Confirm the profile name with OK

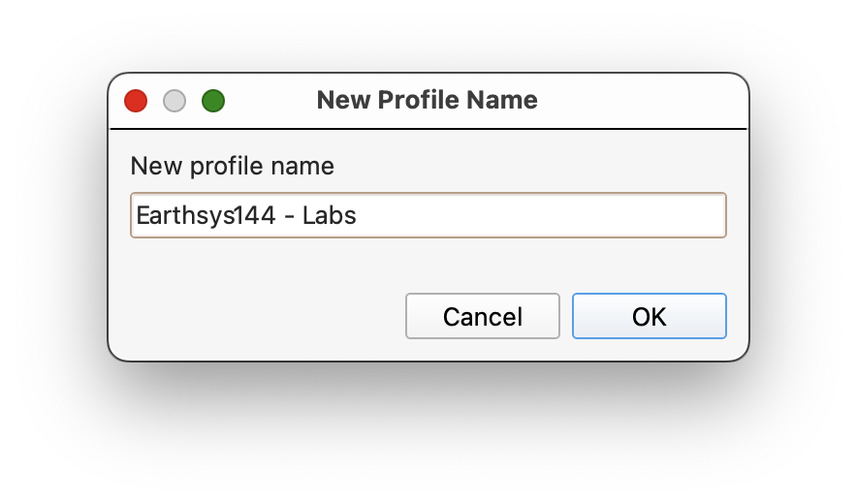click(x=649, y=316)
